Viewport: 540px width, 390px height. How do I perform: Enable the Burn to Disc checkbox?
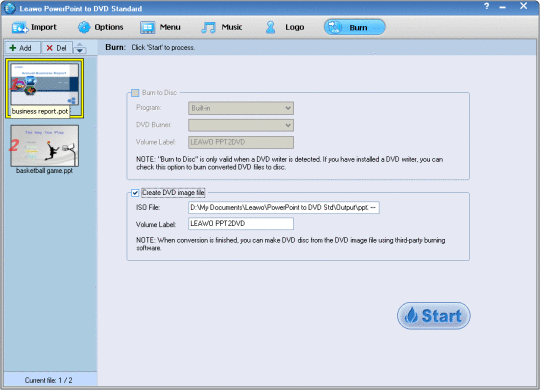coord(135,93)
